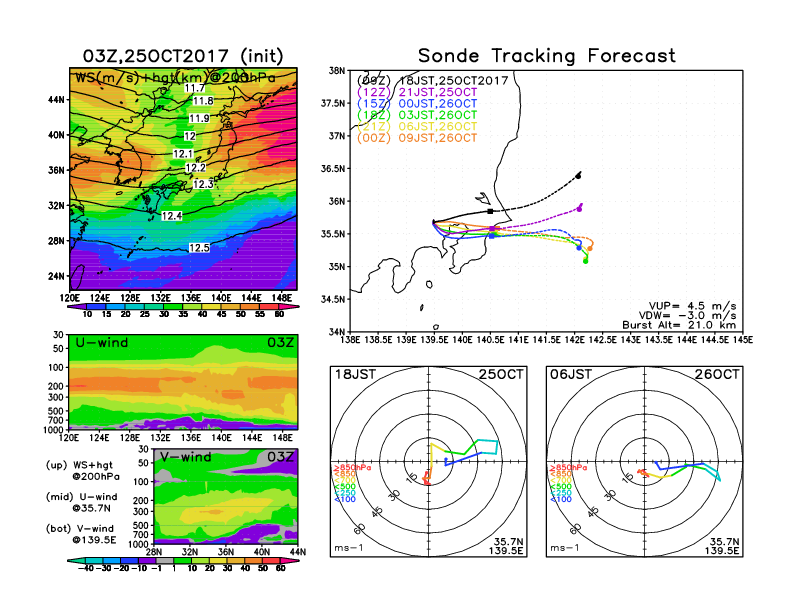Click the 11.7 contour label
The height and width of the screenshot is (612, 792).
pos(195,88)
